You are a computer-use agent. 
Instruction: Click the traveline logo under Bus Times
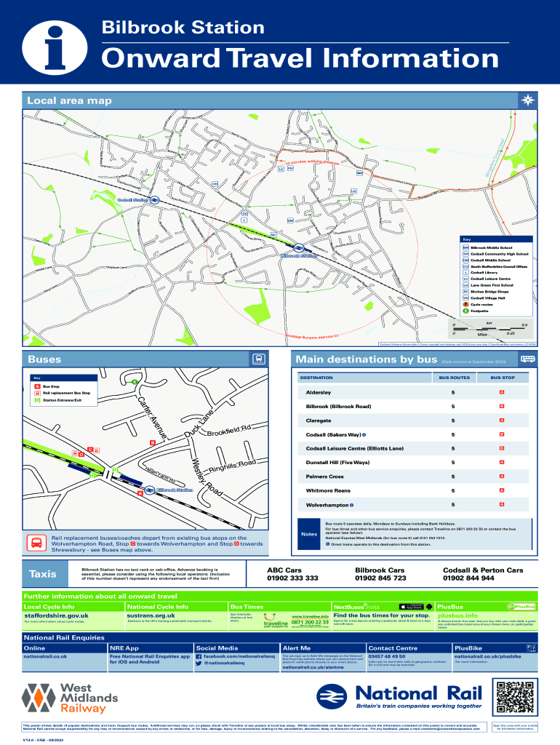[x=276, y=621]
